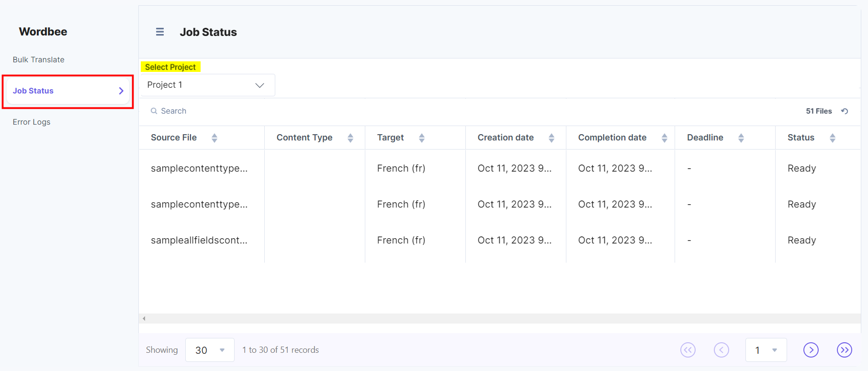Click the horizontal scrollbar left arrow
The height and width of the screenshot is (371, 868).
[144, 318]
